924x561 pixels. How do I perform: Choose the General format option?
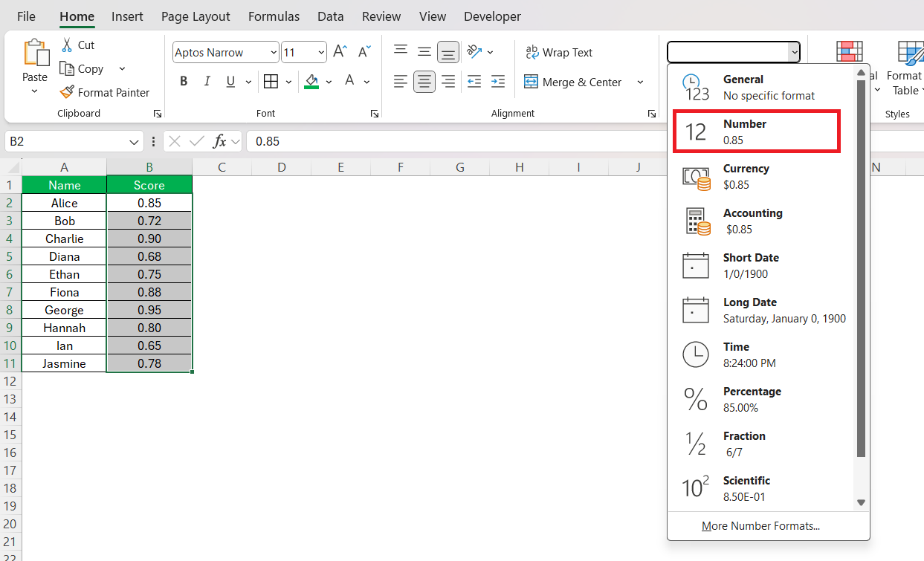point(761,87)
